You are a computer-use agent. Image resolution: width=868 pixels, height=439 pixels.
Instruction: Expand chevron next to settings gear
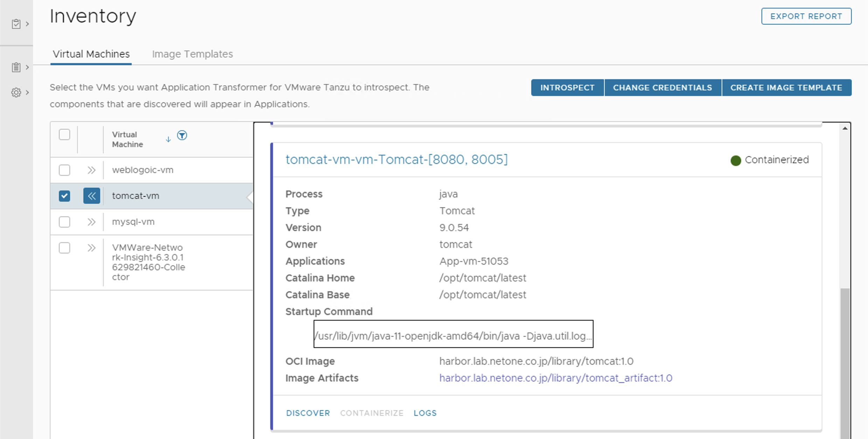27,92
